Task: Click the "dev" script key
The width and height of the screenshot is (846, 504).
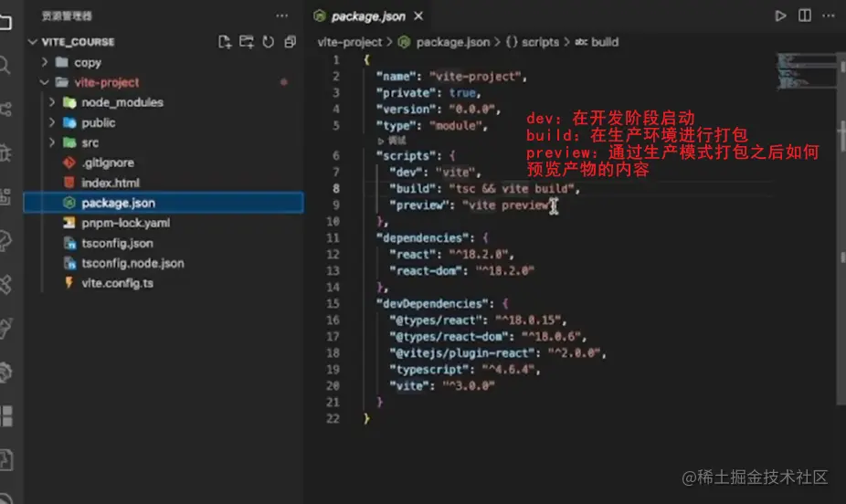Action: [406, 172]
